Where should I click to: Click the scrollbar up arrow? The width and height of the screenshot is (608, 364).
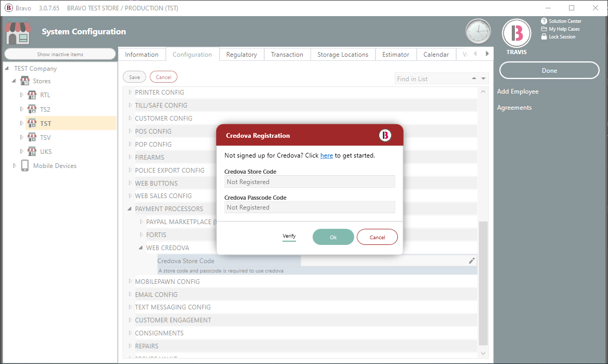tap(483, 92)
